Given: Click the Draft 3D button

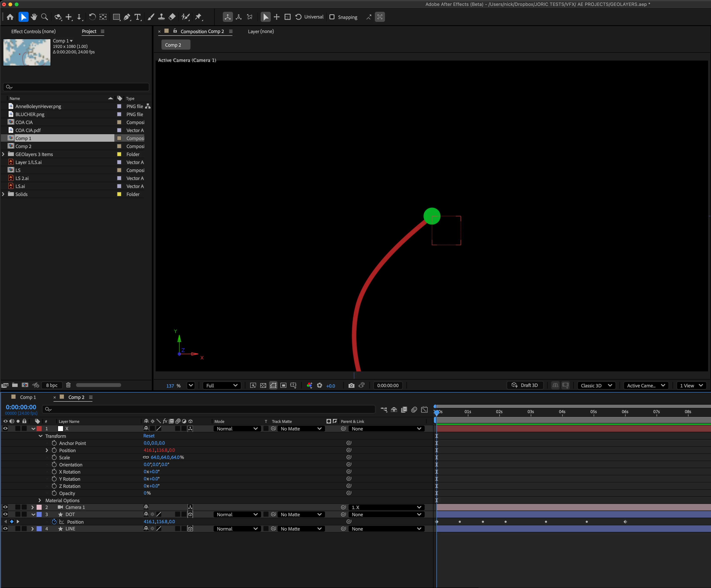Looking at the screenshot, I should (525, 385).
